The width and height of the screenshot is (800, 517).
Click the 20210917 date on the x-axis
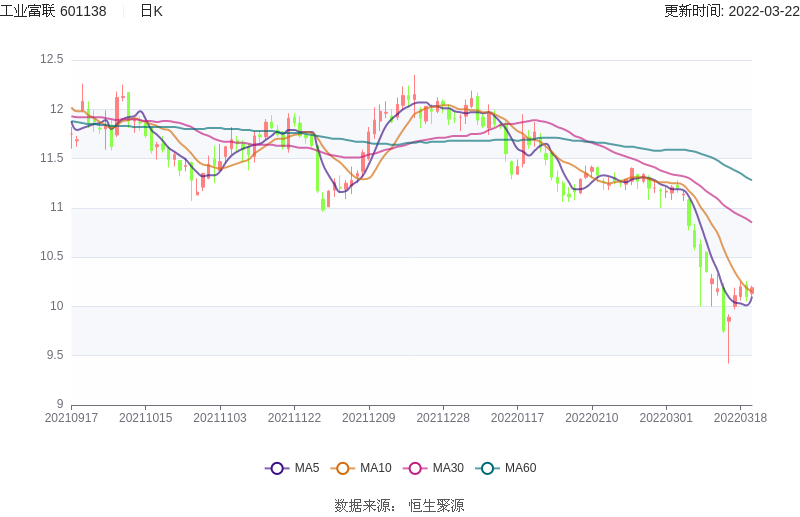(x=72, y=418)
